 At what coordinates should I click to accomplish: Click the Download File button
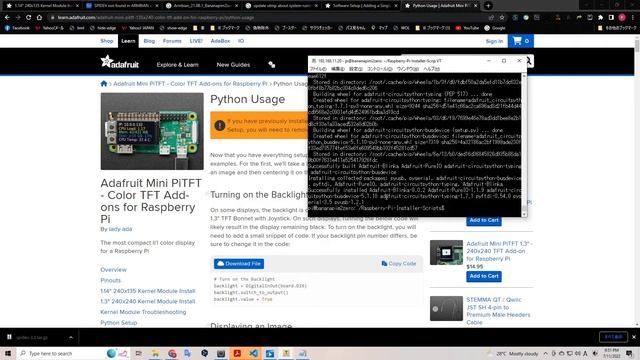pos(239,264)
